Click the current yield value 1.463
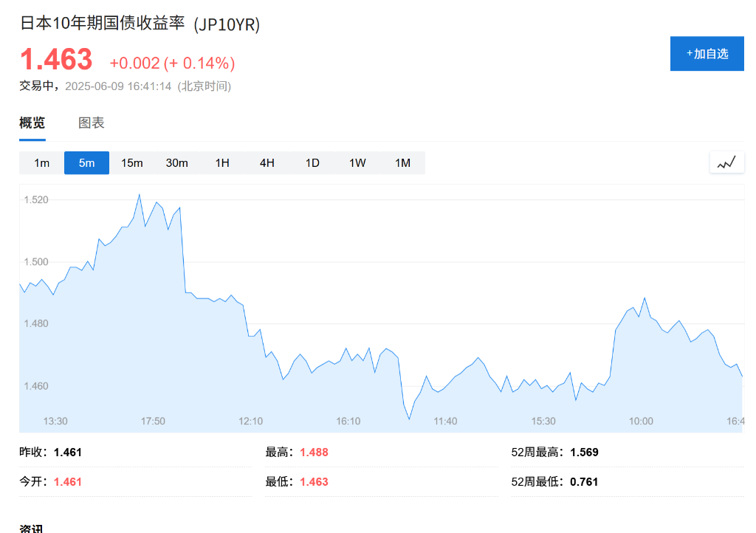 [x=56, y=60]
